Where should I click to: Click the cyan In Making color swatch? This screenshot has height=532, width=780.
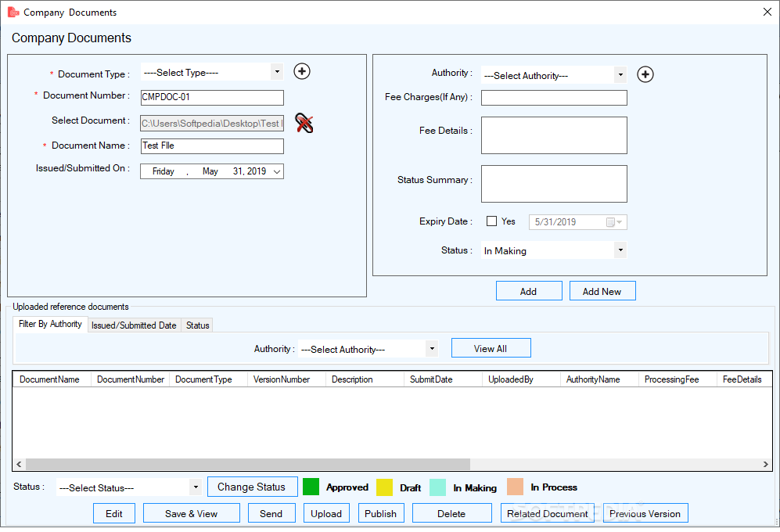(x=437, y=487)
